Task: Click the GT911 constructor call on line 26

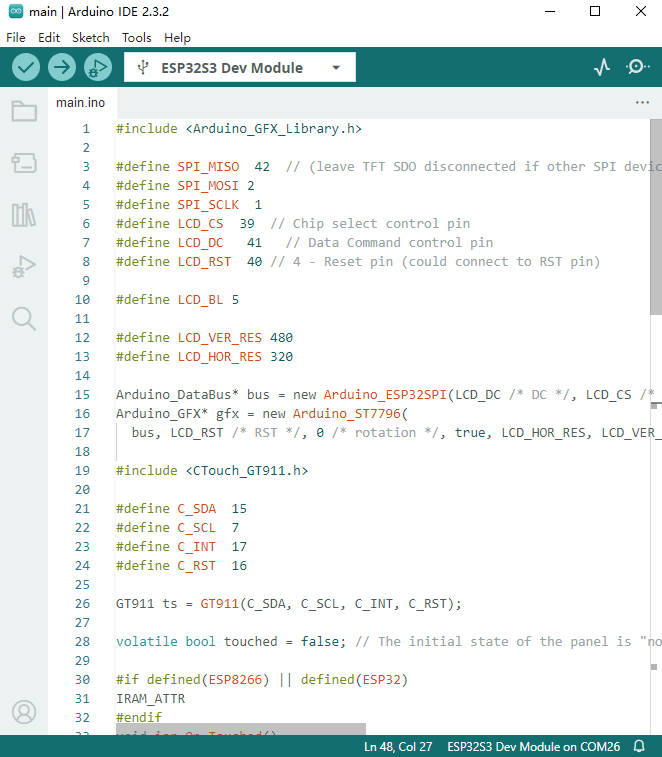Action: pos(219,603)
